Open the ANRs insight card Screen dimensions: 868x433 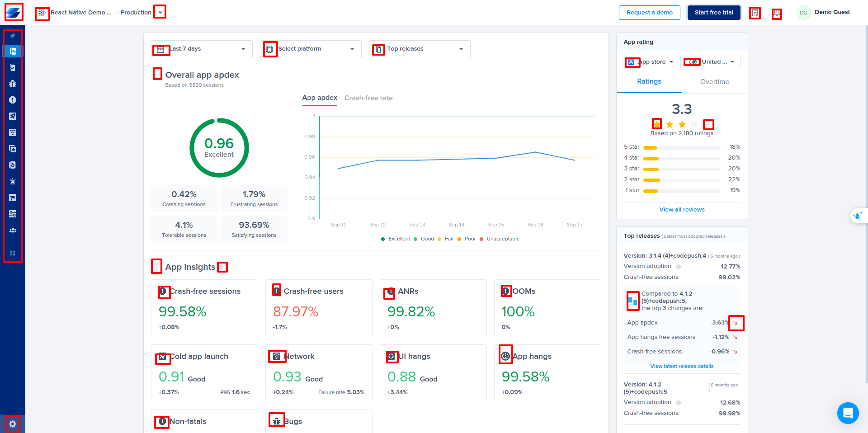tap(433, 308)
